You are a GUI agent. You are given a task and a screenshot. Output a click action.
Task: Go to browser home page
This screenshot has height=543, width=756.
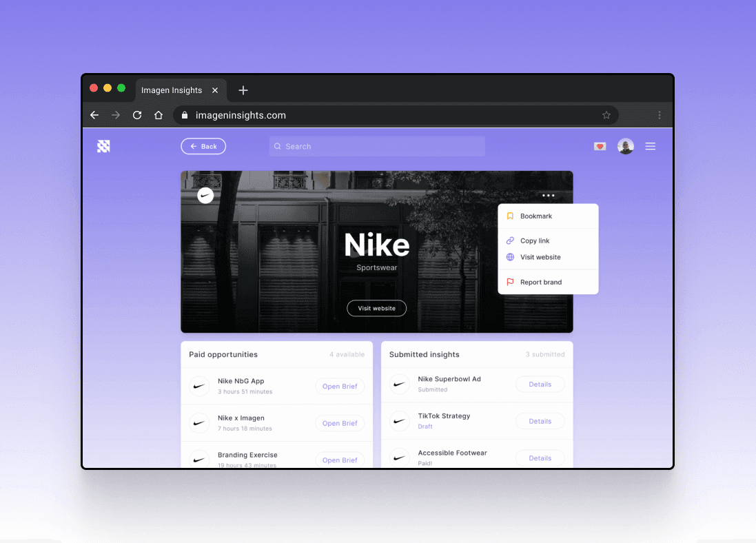tap(159, 115)
